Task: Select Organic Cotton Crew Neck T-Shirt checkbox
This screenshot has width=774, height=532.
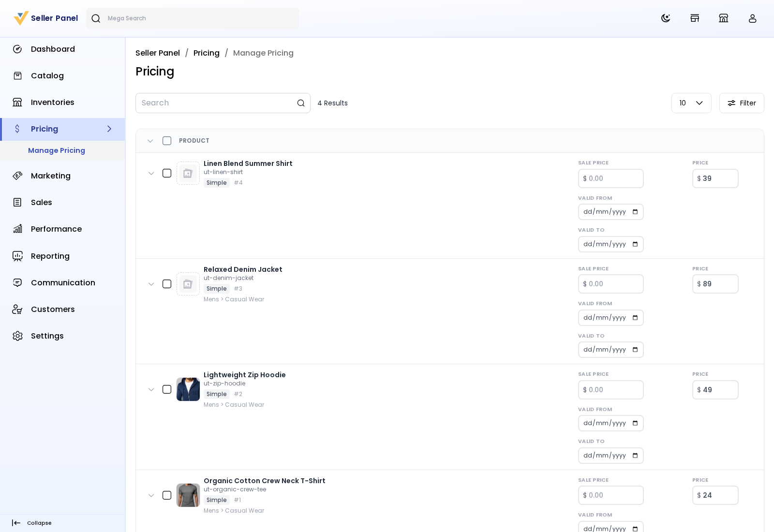Action: click(167, 495)
